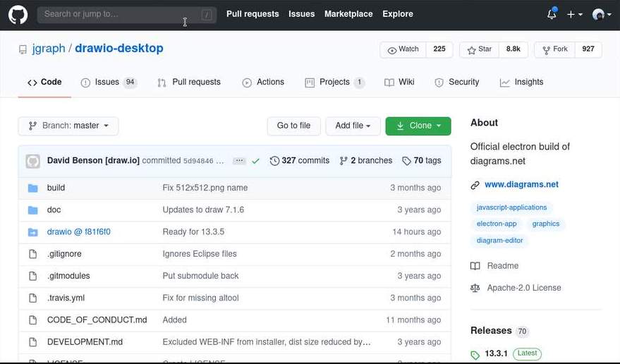Open commit 'Fix 512x512.png name'
Viewport: 620px width, 364px height.
(205, 188)
